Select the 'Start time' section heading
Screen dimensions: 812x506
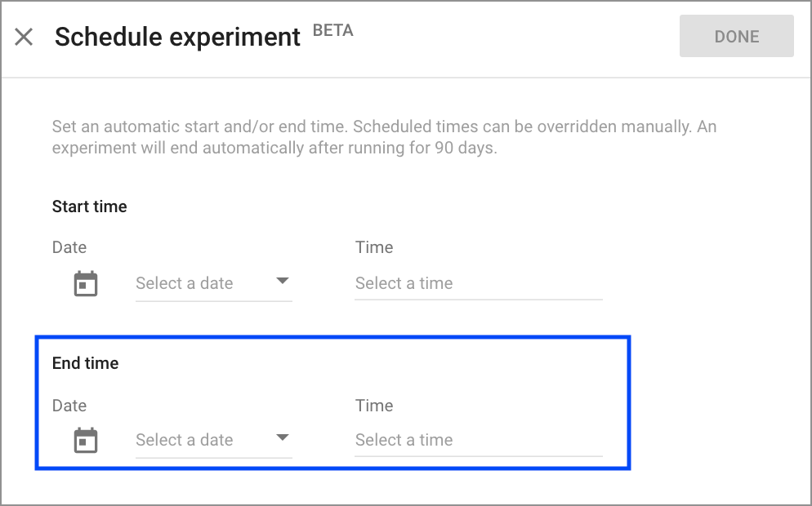pos(89,206)
